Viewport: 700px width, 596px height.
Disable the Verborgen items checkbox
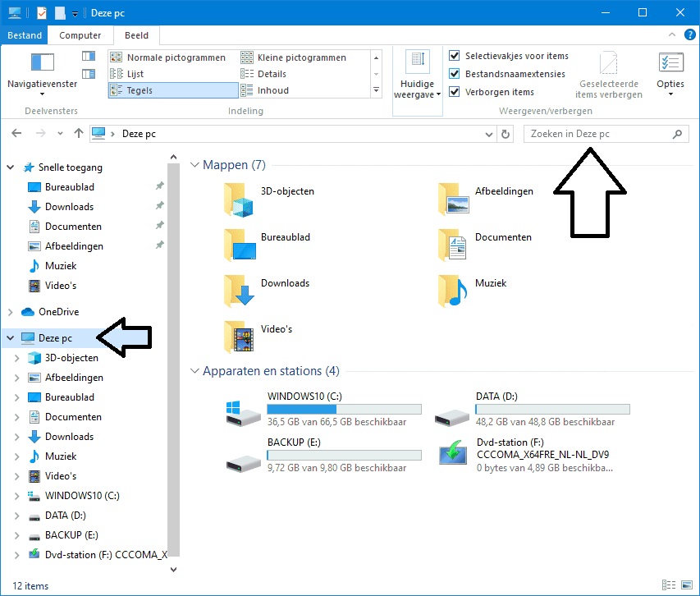pyautogui.click(x=455, y=92)
